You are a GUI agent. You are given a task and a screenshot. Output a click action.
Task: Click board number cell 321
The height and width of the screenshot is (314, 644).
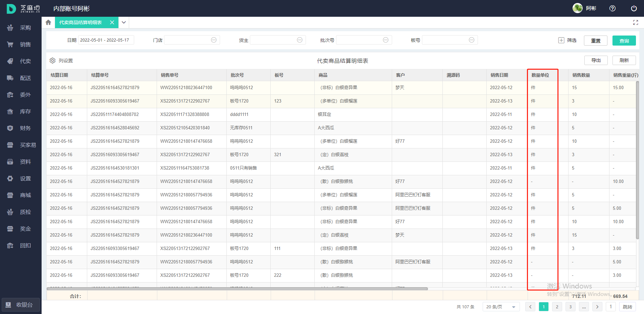click(x=278, y=154)
